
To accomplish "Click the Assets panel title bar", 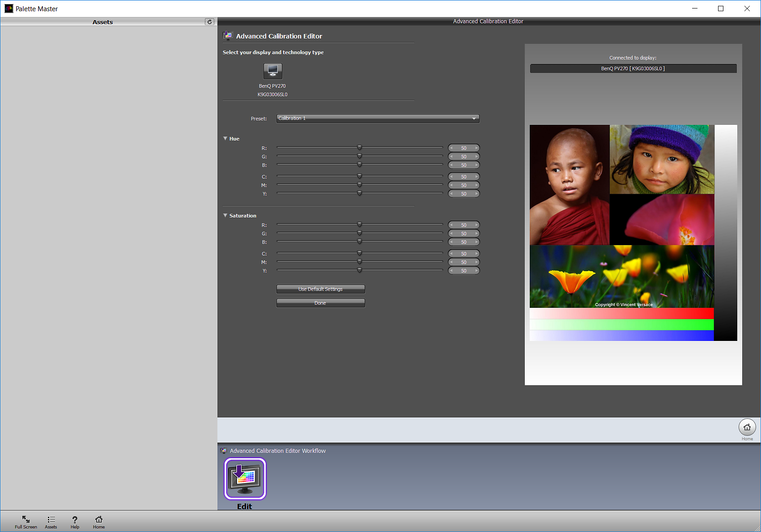I will 102,21.
